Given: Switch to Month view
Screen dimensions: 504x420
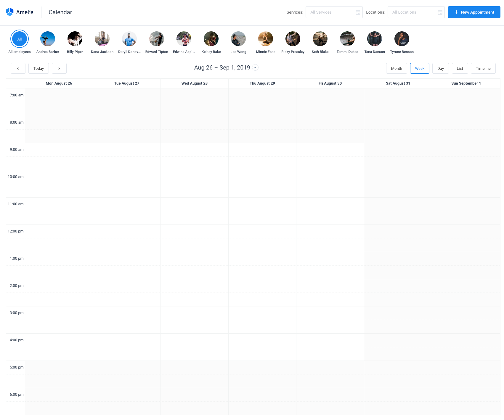Looking at the screenshot, I should tap(397, 68).
